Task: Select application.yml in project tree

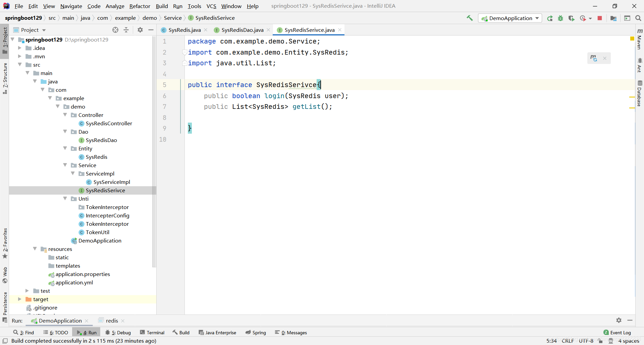Action: tap(74, 282)
